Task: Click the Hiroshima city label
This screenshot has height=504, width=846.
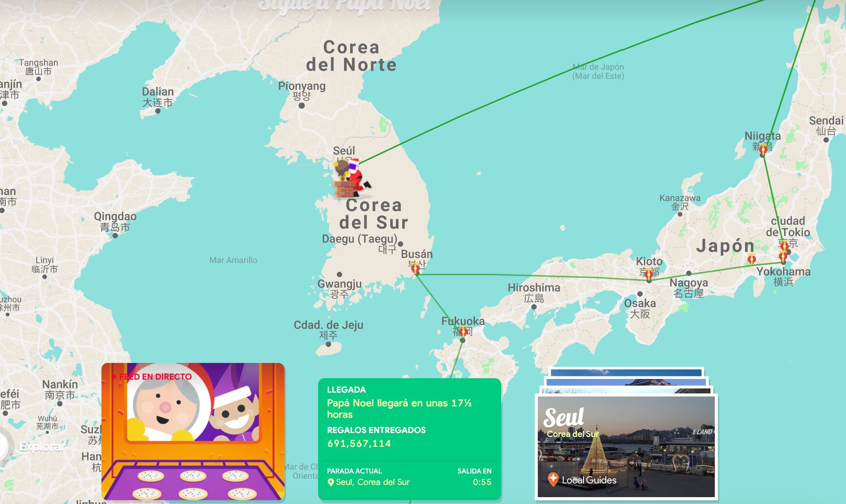Action: pos(534,287)
